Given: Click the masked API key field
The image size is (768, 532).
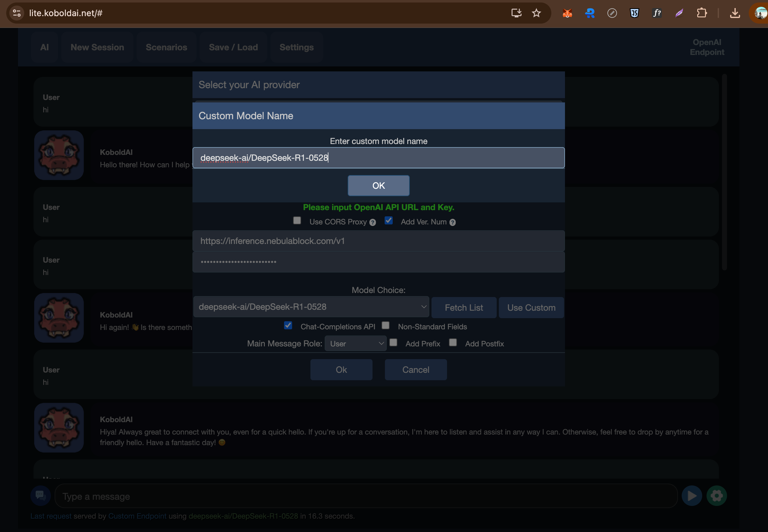Looking at the screenshot, I should coord(379,262).
